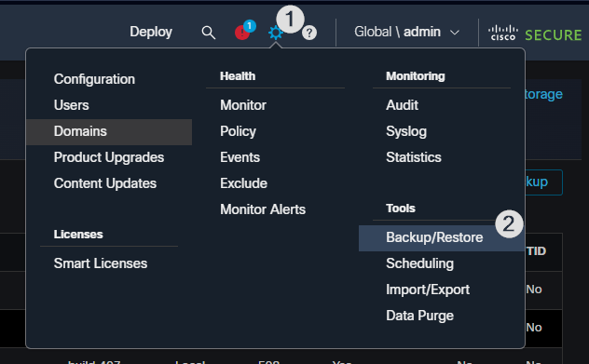
Task: Click the partially hidden storage link
Action: coord(544,94)
